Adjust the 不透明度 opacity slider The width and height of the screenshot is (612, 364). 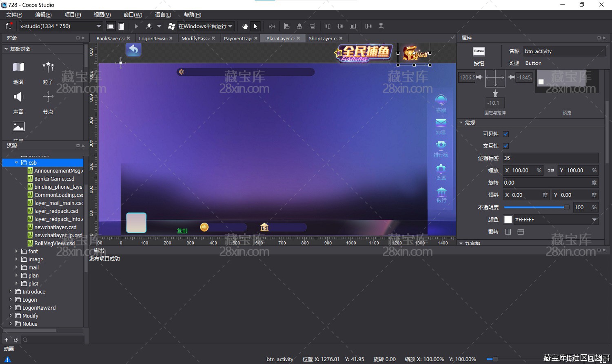[536, 207]
